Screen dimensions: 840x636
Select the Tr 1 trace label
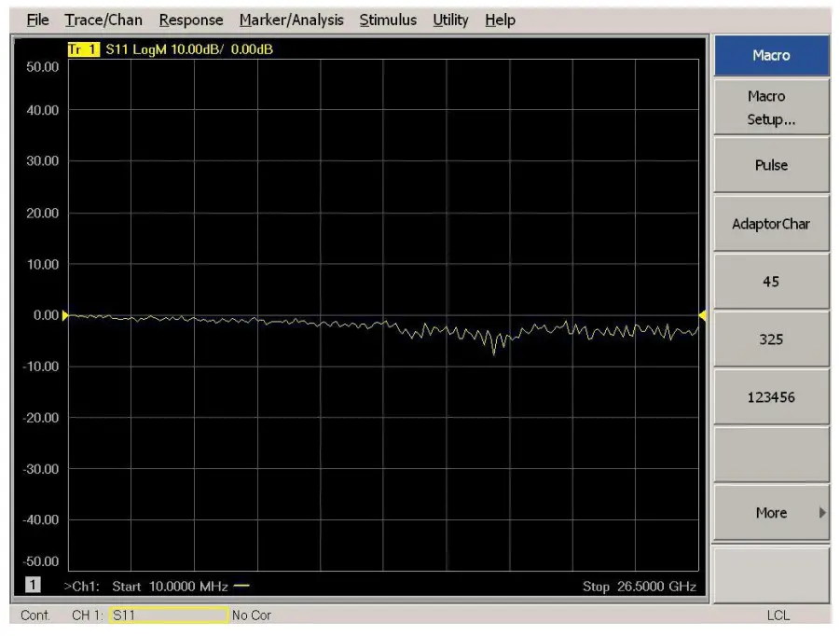pos(81,49)
